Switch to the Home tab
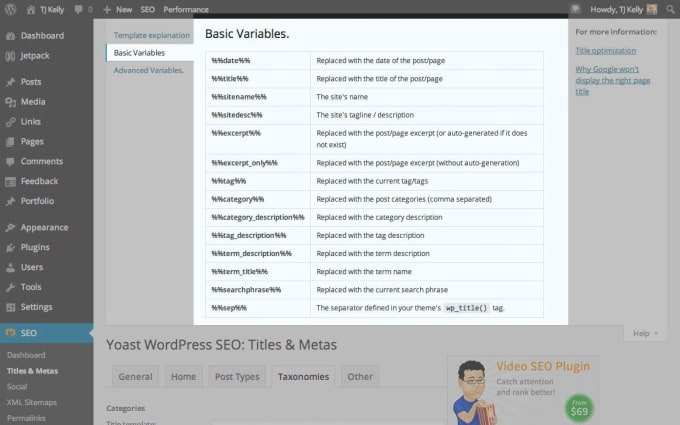680x425 pixels. click(x=183, y=376)
